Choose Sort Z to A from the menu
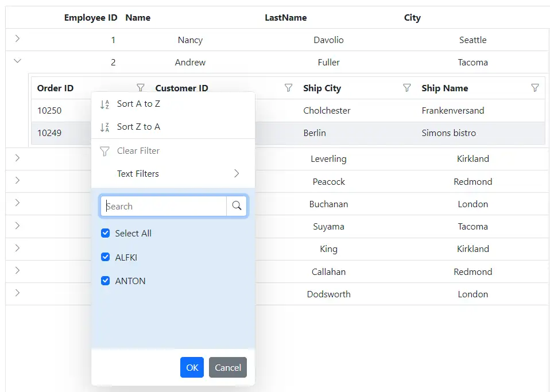Image resolution: width=550 pixels, height=392 pixels. click(x=138, y=127)
